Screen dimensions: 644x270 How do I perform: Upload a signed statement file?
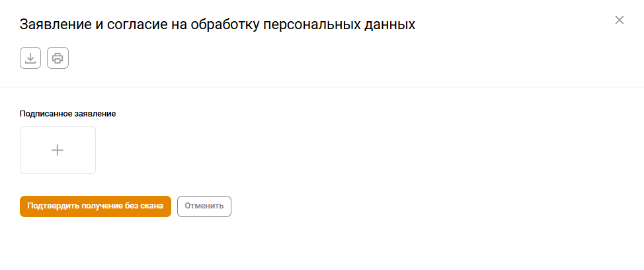(58, 150)
